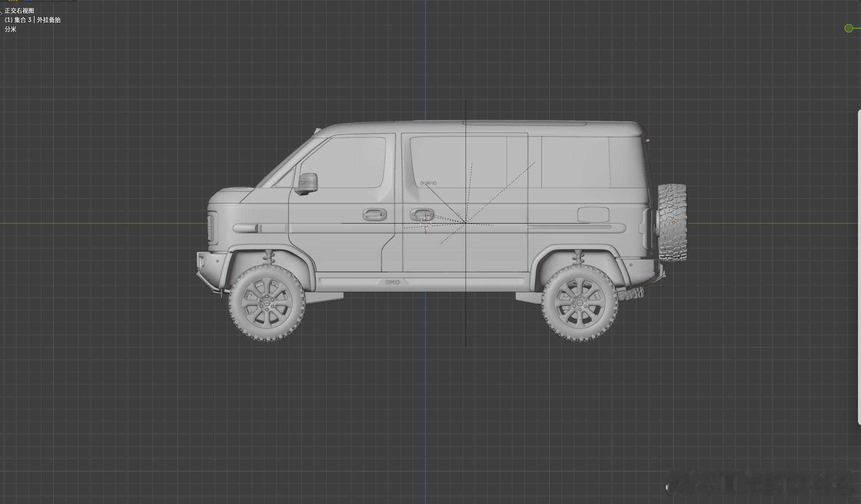Select the fuel filler cap panel

coord(593,215)
